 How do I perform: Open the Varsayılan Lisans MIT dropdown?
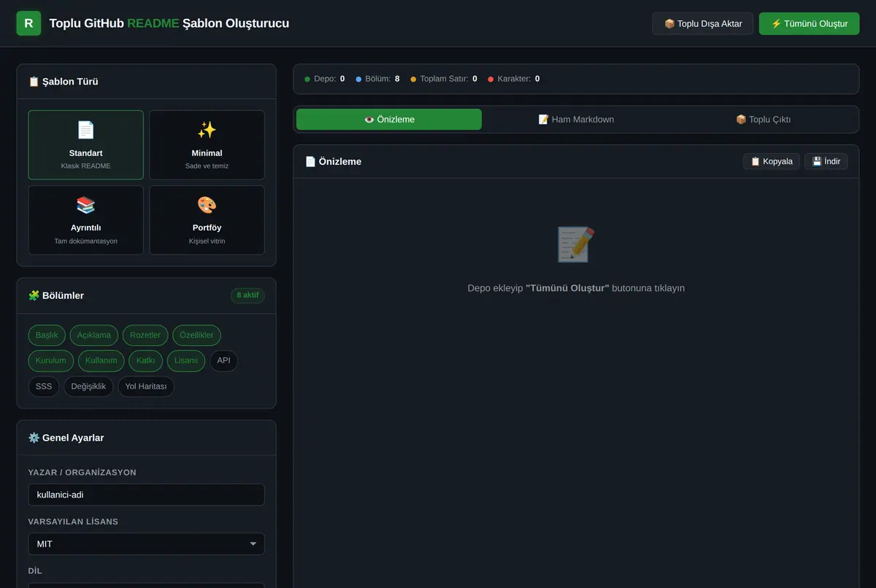click(146, 543)
